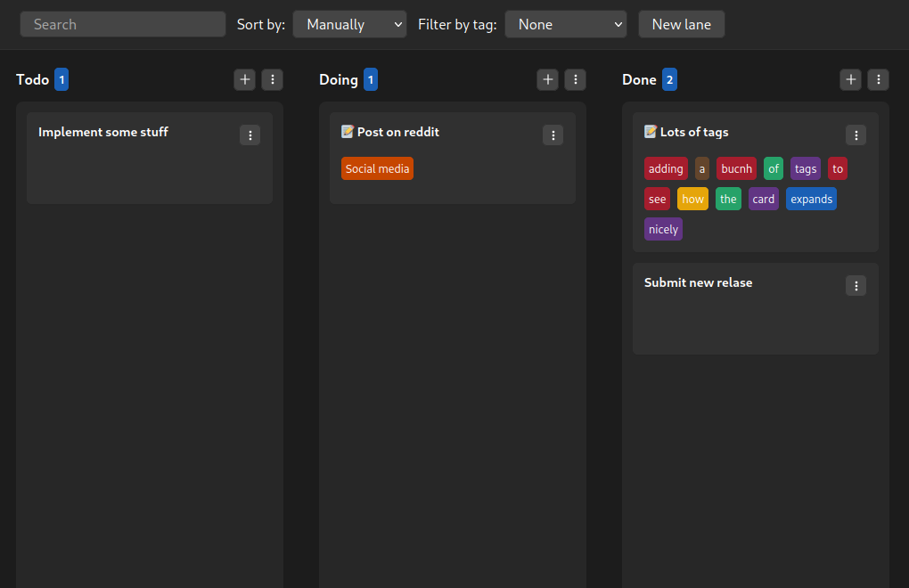Open the Filter by tag dropdown

click(x=565, y=25)
